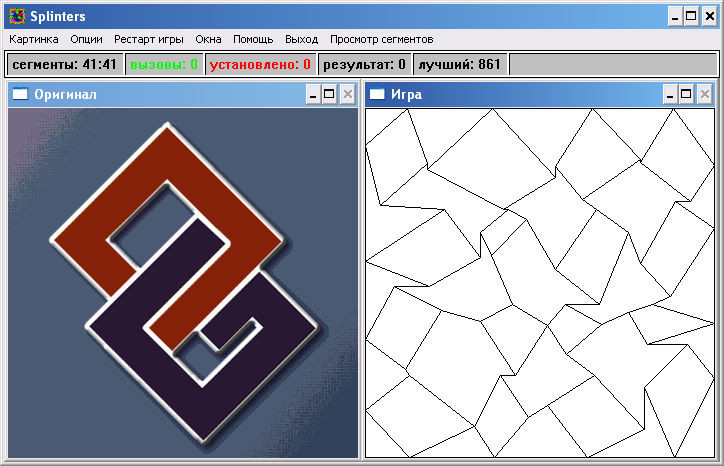This screenshot has height=466, width=724.
Task: Click the green вызовы counter
Action: click(x=164, y=65)
